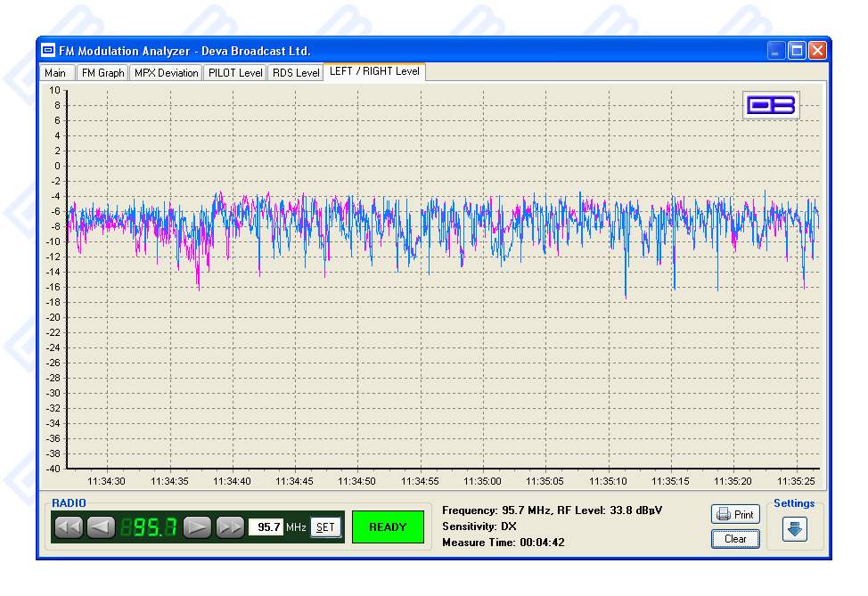Viewport: 868px width, 596px height.
Task: Click the MHz frequency input field
Action: tap(266, 527)
